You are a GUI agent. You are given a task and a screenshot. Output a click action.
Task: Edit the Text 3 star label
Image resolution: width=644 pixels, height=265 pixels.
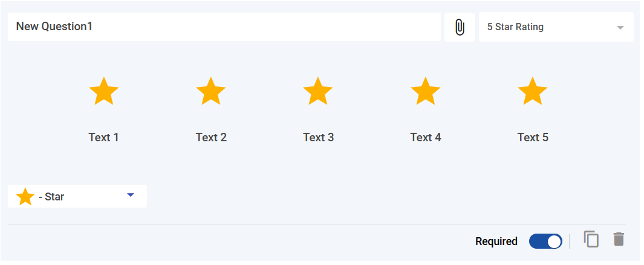[x=318, y=138]
